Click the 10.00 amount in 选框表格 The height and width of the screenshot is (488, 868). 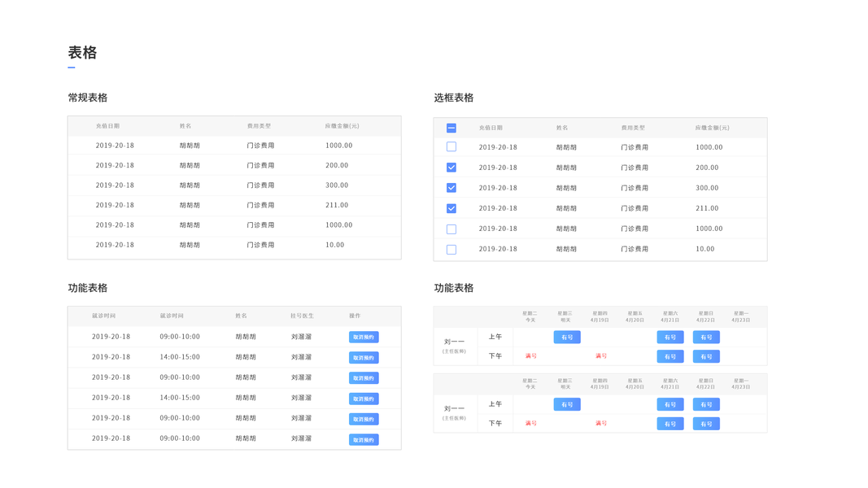click(704, 249)
